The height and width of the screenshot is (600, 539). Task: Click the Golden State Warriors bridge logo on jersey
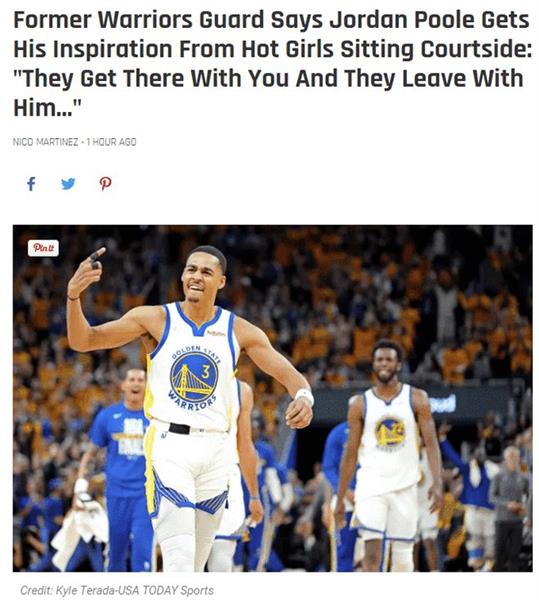(194, 377)
